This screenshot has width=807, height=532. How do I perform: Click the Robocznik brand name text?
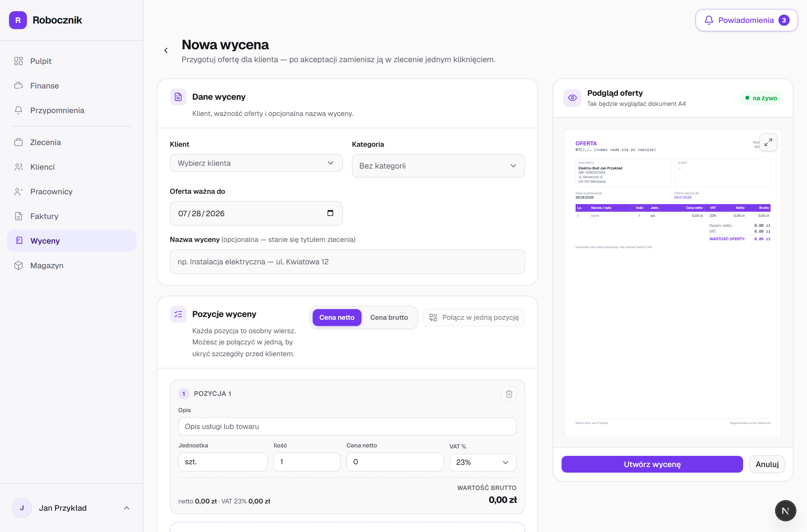[57, 20]
